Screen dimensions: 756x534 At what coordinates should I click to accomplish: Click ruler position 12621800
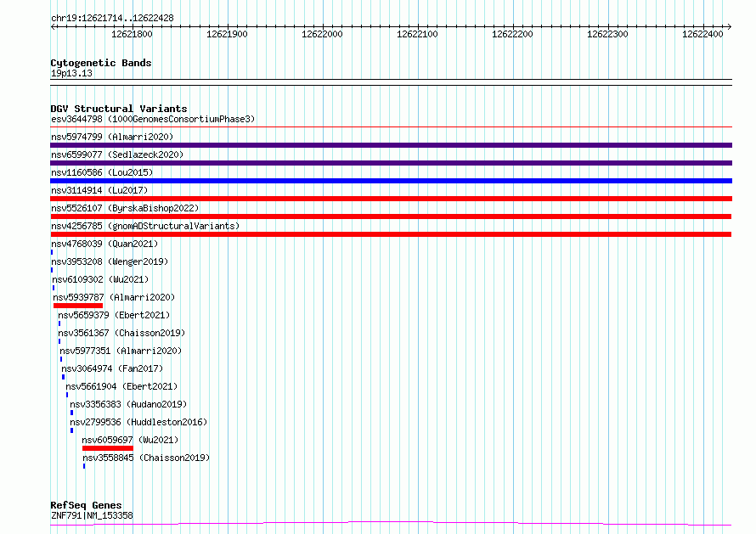[132, 34]
